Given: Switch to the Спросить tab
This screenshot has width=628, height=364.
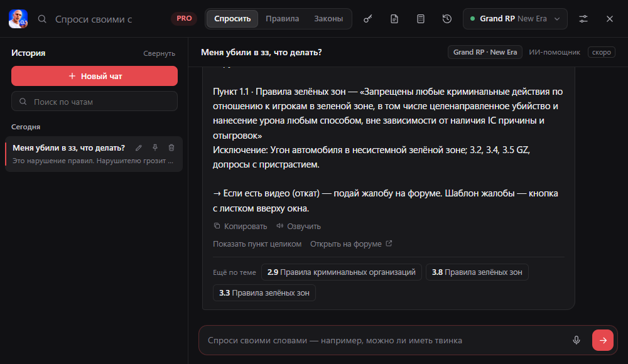Looking at the screenshot, I should pos(232,19).
